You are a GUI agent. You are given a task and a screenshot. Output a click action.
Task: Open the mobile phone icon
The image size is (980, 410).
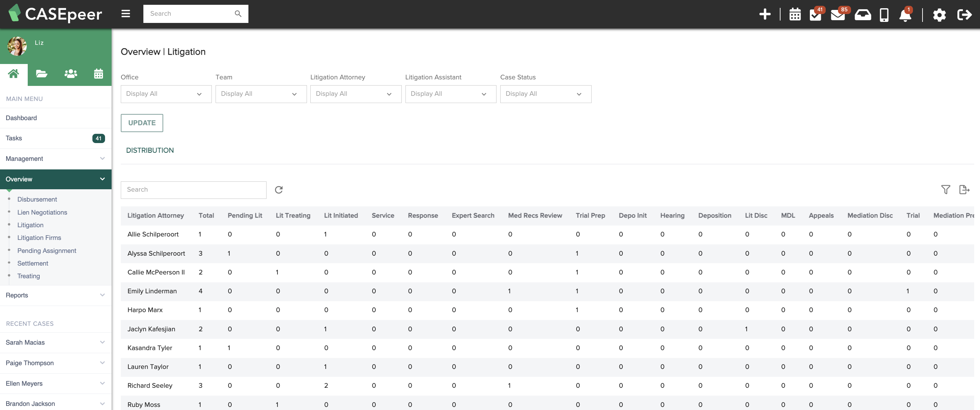click(884, 15)
